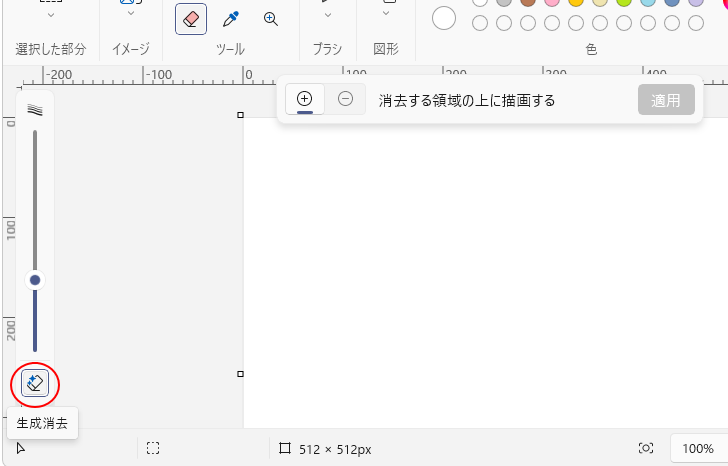Expand the 選択した部分 selection dropdown
This screenshot has height=466, width=728.
click(x=51, y=14)
